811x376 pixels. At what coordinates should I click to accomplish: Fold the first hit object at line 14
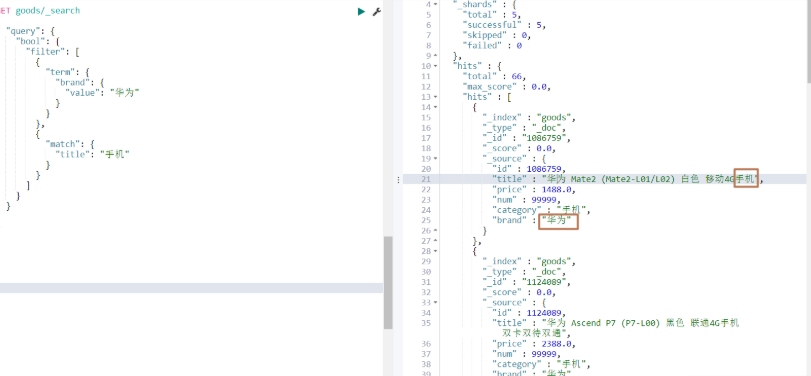coord(435,107)
